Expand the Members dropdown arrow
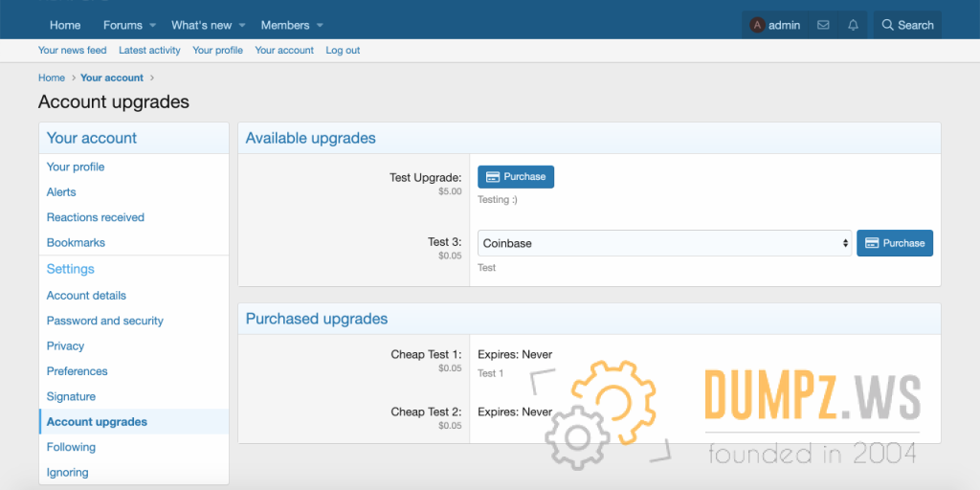This screenshot has height=490, width=980. point(320,25)
